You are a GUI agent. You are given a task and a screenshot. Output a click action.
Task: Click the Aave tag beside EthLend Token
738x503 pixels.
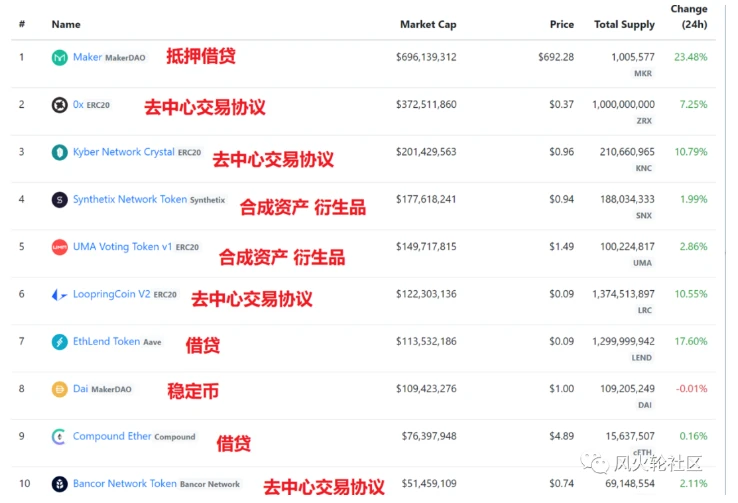[152, 342]
